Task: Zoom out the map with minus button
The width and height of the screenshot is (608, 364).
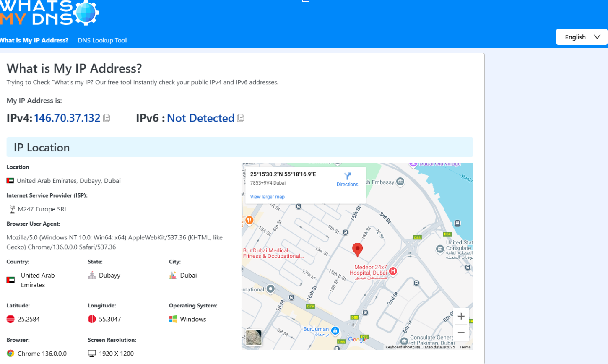Action: (x=461, y=333)
